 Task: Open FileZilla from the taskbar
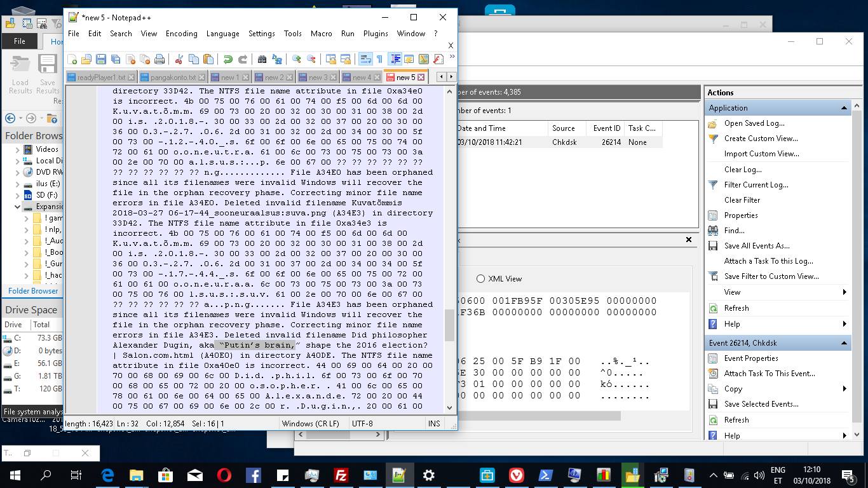click(x=341, y=475)
